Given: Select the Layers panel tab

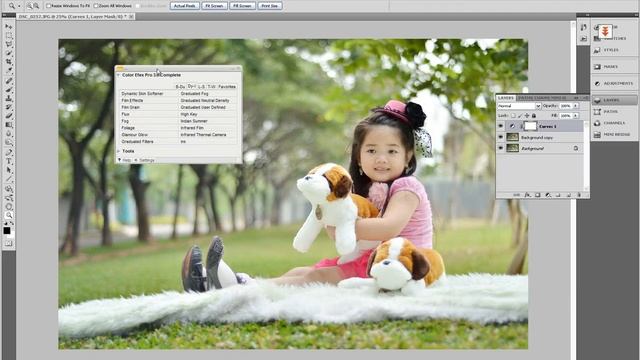Looking at the screenshot, I should (x=506, y=98).
